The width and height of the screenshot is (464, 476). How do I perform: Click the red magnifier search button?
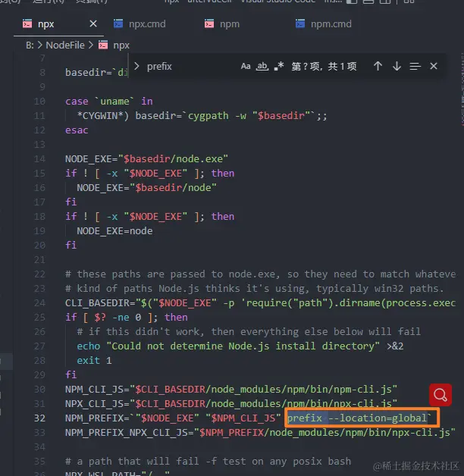pyautogui.click(x=440, y=395)
